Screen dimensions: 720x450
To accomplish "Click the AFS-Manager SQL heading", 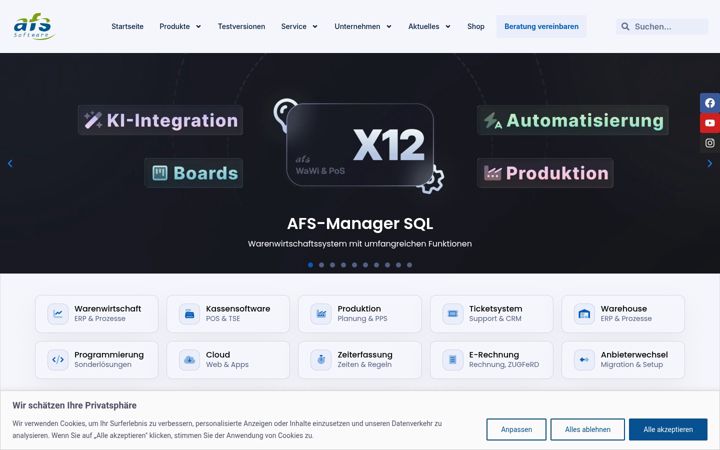I will click(x=360, y=224).
